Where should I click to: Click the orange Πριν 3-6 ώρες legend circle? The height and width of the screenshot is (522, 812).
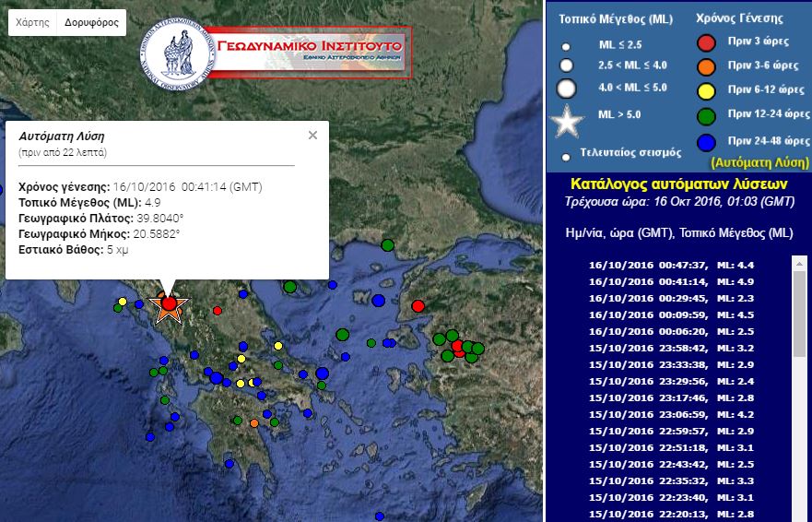click(x=706, y=66)
